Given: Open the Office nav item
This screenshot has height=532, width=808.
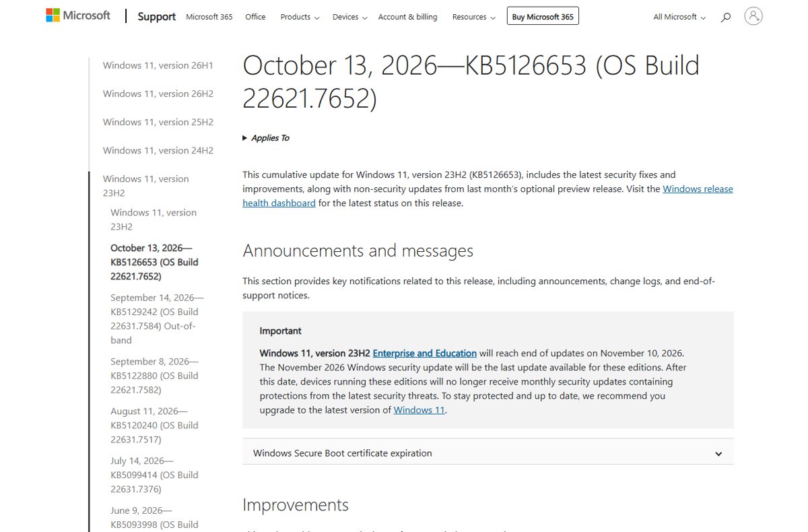Looking at the screenshot, I should point(255,17).
